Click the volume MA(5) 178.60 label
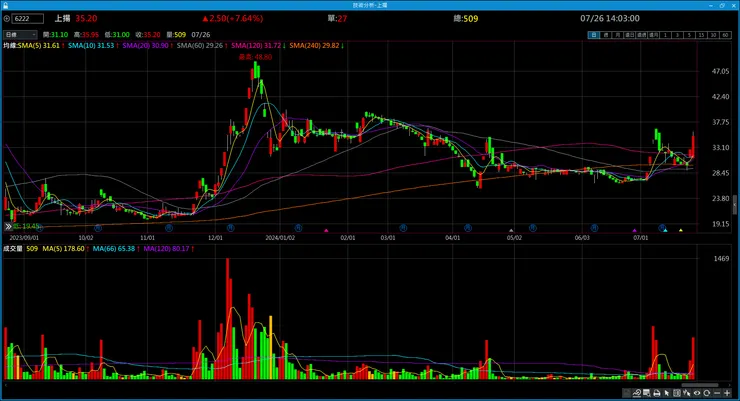This screenshot has width=740, height=401. 64,249
